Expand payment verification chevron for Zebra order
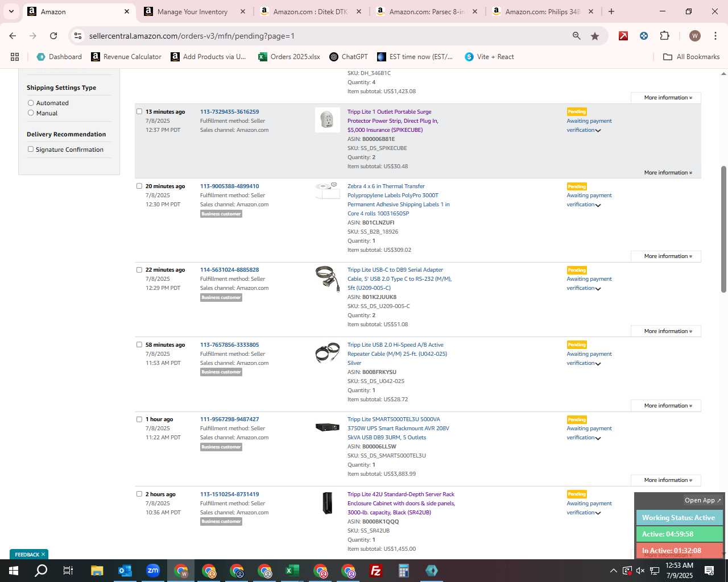Image resolution: width=728 pixels, height=582 pixels. [x=598, y=205]
